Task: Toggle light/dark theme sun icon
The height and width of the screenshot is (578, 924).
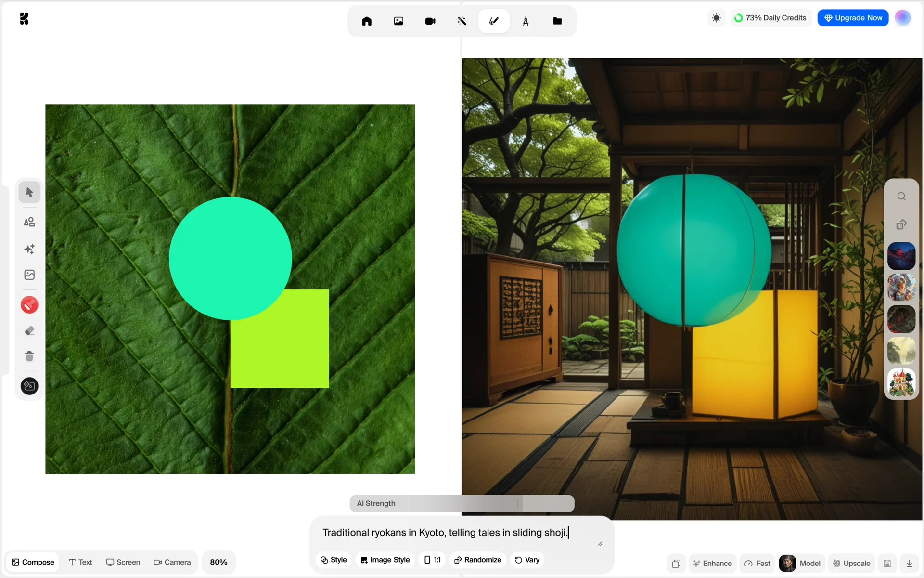Action: pyautogui.click(x=716, y=18)
